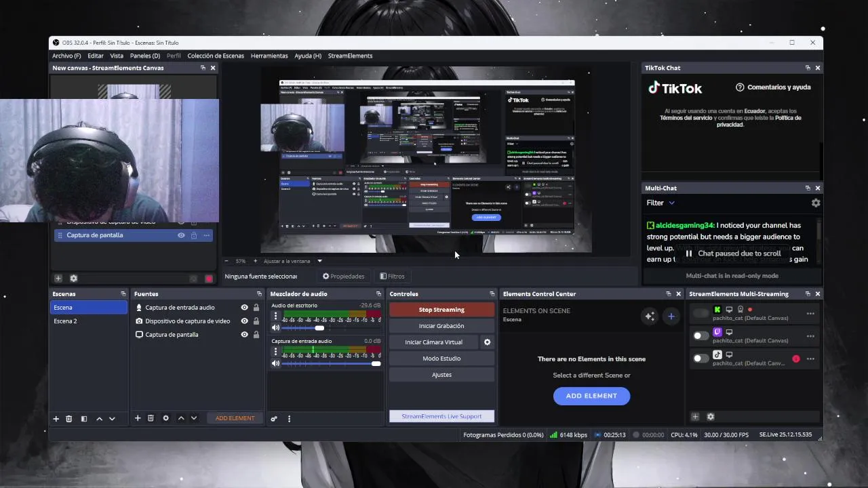The height and width of the screenshot is (488, 868).
Task: Delete selected scene with the Escenas trash icon
Action: tap(69, 419)
